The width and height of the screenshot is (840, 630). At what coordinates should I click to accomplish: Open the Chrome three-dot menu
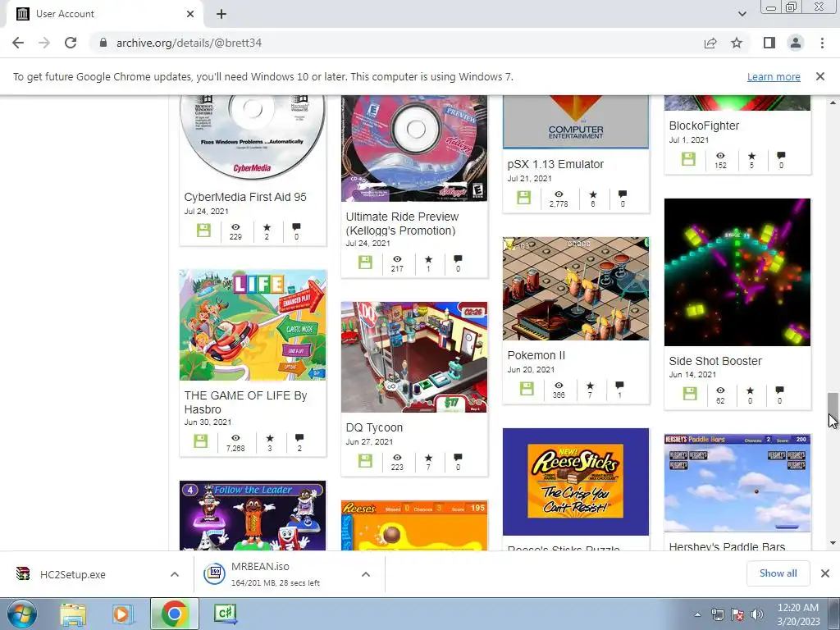[x=822, y=43]
